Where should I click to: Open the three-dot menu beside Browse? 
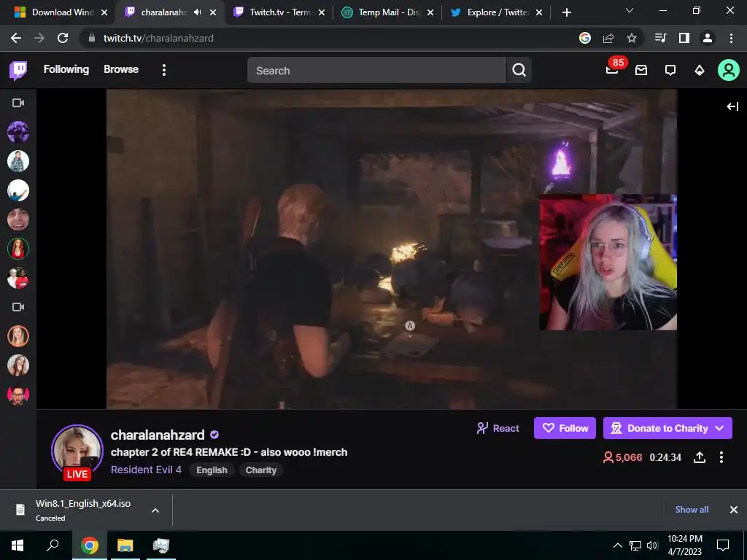[x=164, y=70]
